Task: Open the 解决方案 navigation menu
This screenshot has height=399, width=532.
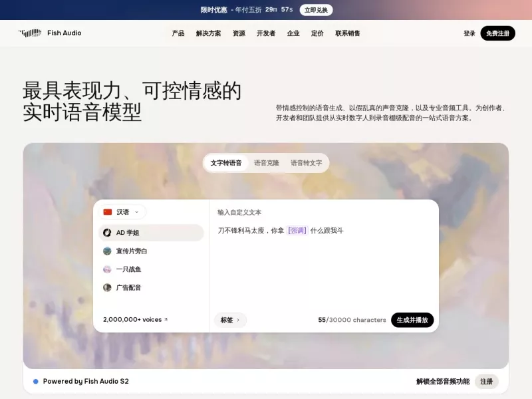Action: tap(208, 33)
